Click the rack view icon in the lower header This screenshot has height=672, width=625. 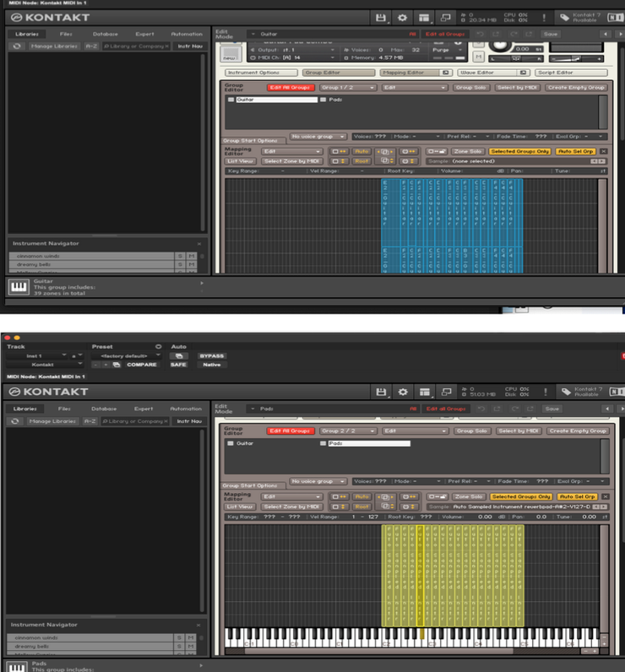pyautogui.click(x=424, y=392)
